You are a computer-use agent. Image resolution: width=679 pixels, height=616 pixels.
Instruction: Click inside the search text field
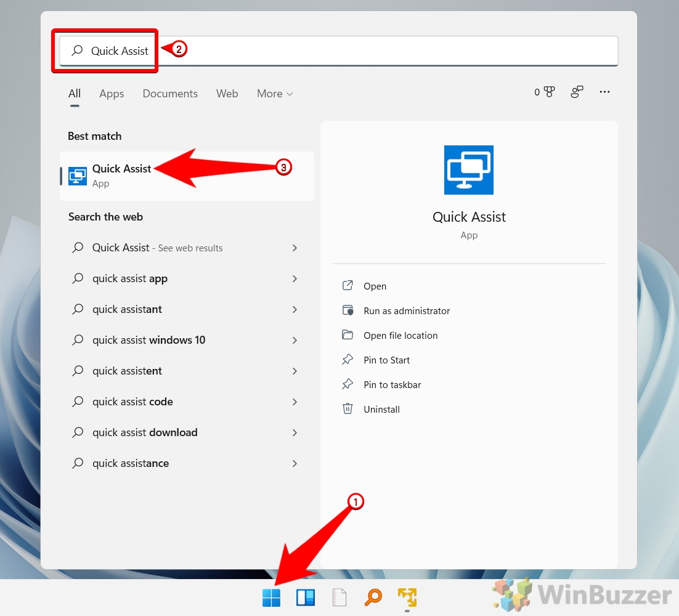[339, 51]
